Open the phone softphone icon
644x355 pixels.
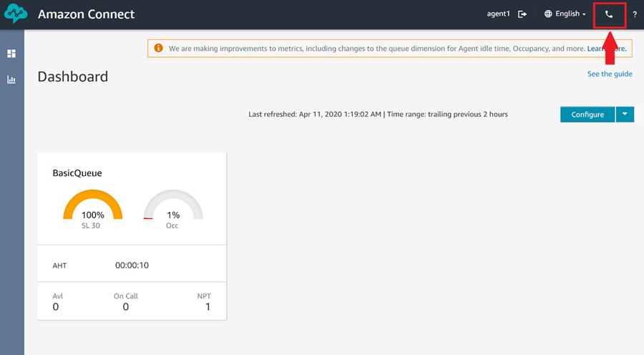[x=609, y=14]
